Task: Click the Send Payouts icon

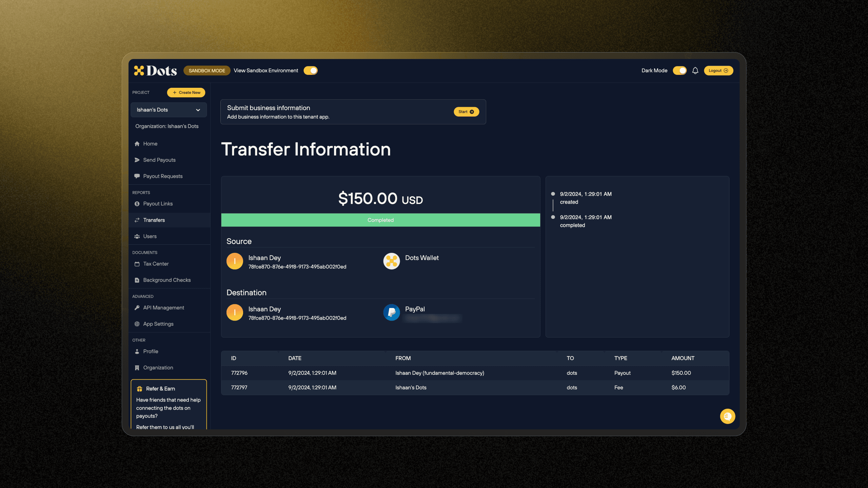Action: click(137, 160)
